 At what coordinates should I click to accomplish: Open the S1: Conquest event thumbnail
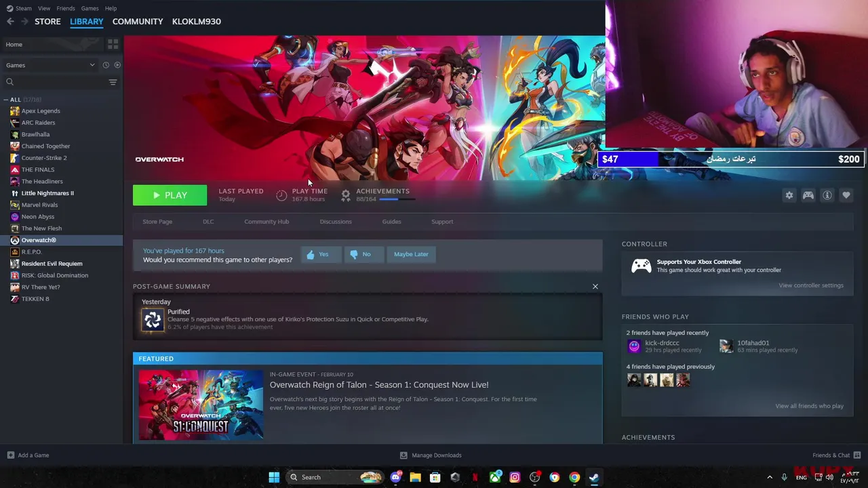tap(201, 405)
